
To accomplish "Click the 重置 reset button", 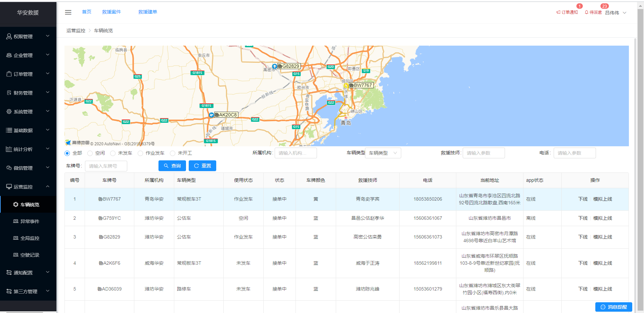I will click(x=202, y=166).
